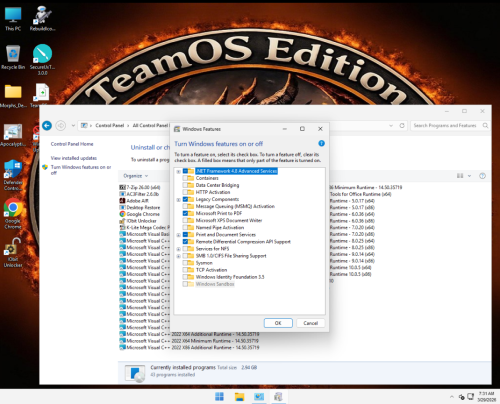The image size is (500, 404).
Task: Open Defender Control desktop shortcut
Action: [13, 175]
